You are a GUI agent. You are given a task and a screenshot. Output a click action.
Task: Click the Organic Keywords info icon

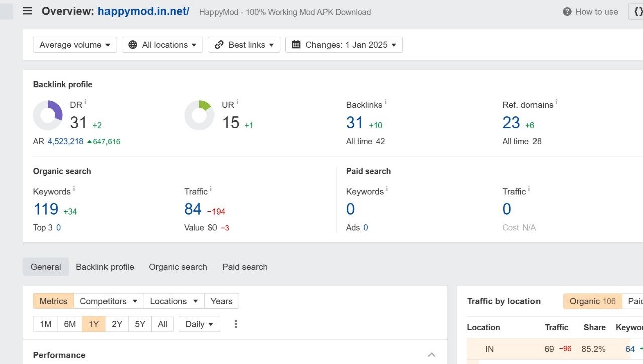click(x=74, y=189)
